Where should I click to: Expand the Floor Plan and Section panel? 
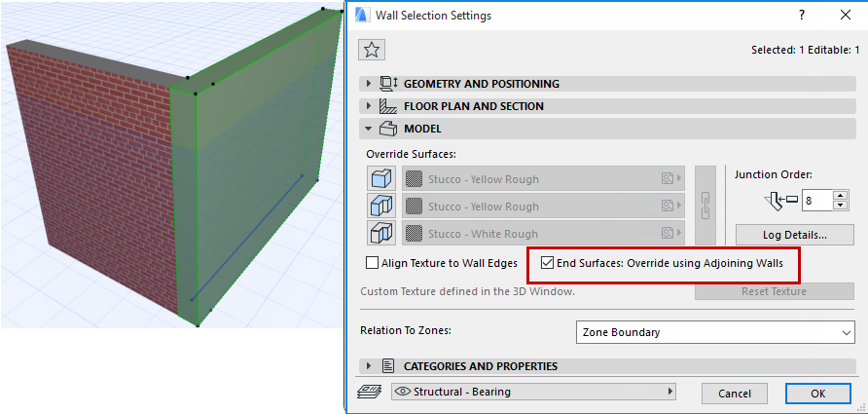click(x=369, y=106)
